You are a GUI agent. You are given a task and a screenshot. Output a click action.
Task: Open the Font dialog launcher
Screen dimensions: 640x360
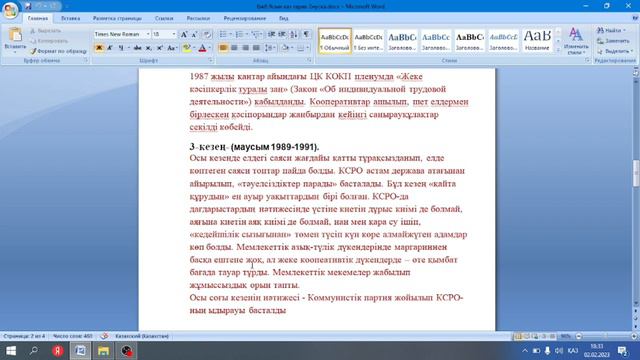coord(211,60)
